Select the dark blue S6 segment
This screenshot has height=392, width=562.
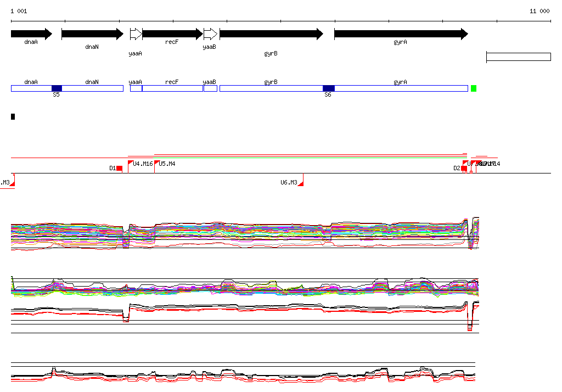(329, 88)
